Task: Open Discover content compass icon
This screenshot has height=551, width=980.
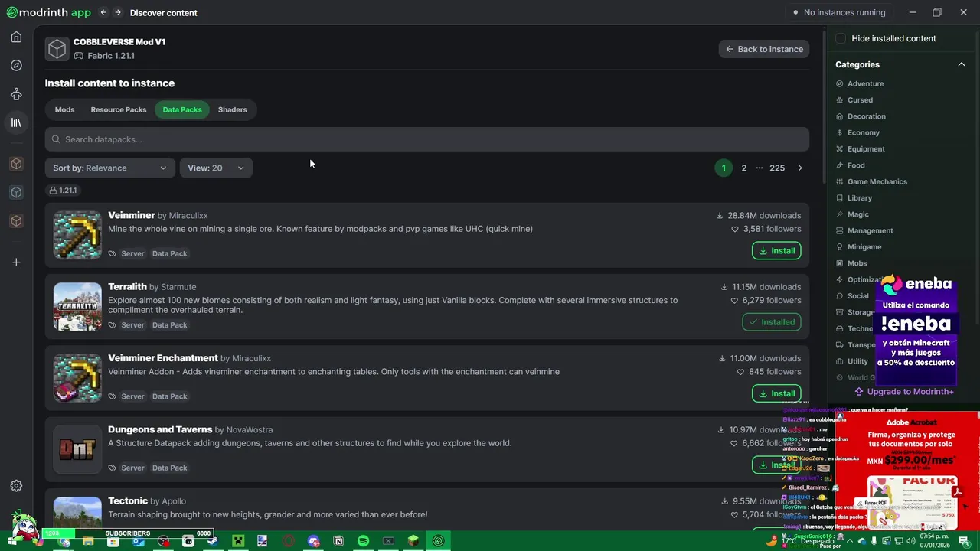Action: click(16, 66)
